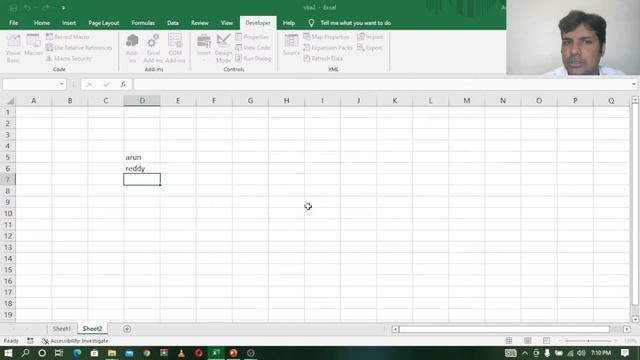The image size is (640, 360).
Task: Open the Review tab
Action: click(x=200, y=23)
